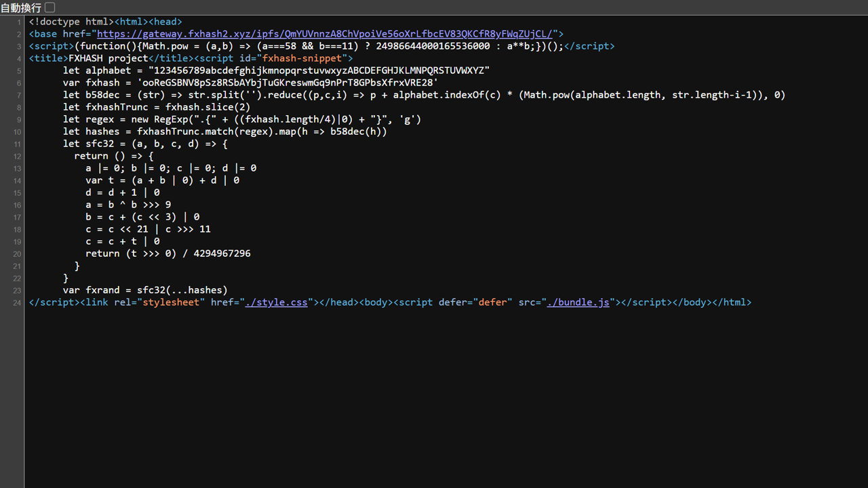
Task: Click the fxhashTrunc = fxhash.slice(2) line
Action: click(157, 107)
